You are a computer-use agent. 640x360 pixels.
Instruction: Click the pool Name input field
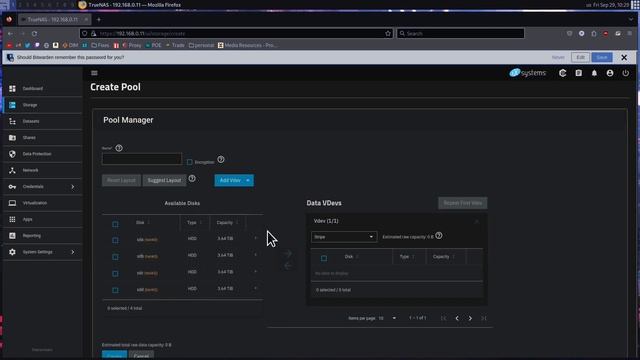[142, 159]
